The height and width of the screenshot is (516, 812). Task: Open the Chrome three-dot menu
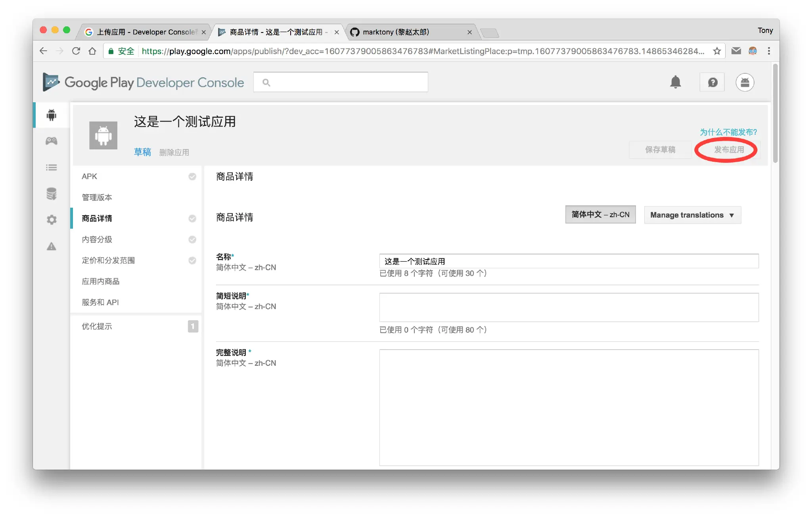click(x=769, y=51)
